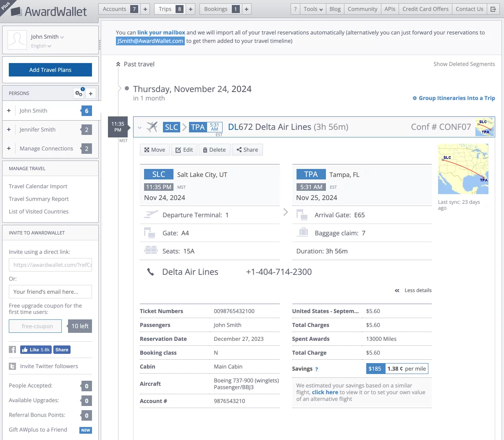The height and width of the screenshot is (440, 504).
Task: Expand the Manage Connections row
Action: [9, 148]
